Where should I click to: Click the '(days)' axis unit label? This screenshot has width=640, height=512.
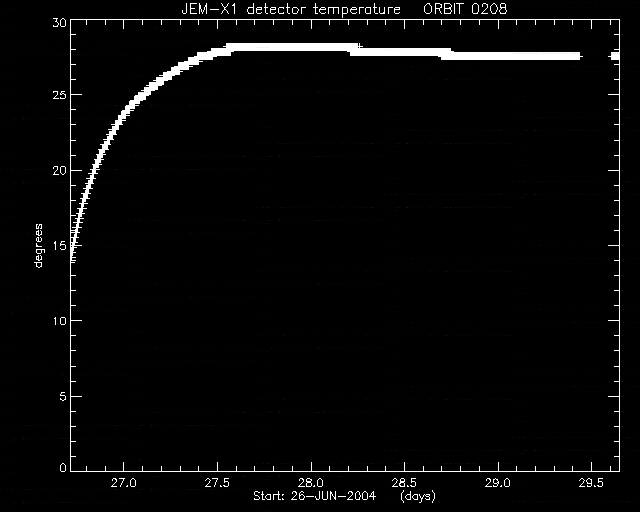point(418,497)
